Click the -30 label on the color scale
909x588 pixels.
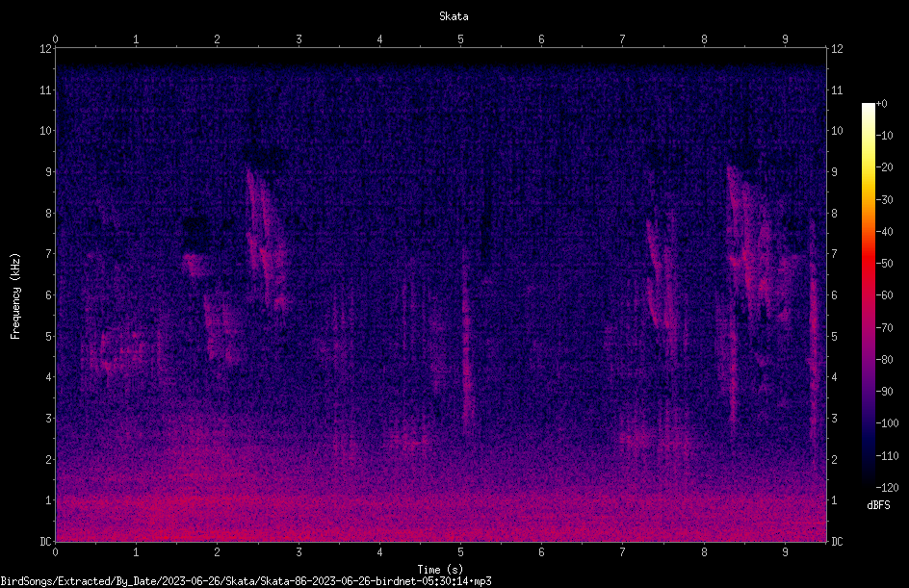coord(885,200)
